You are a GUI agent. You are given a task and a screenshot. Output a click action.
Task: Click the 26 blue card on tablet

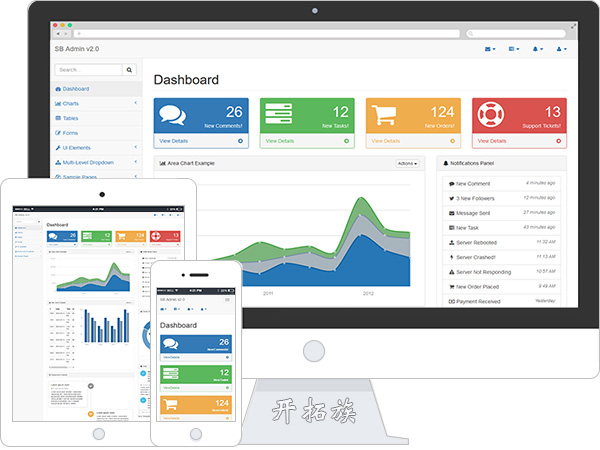tap(62, 238)
